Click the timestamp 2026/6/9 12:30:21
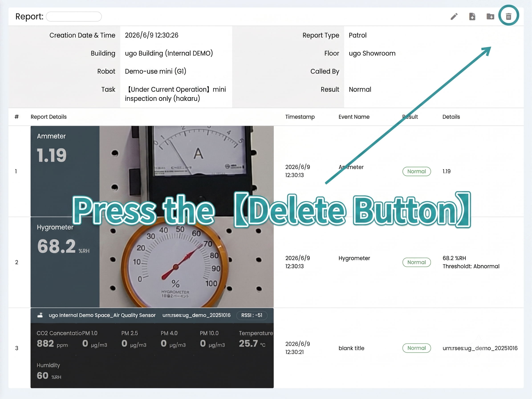 pyautogui.click(x=298, y=348)
